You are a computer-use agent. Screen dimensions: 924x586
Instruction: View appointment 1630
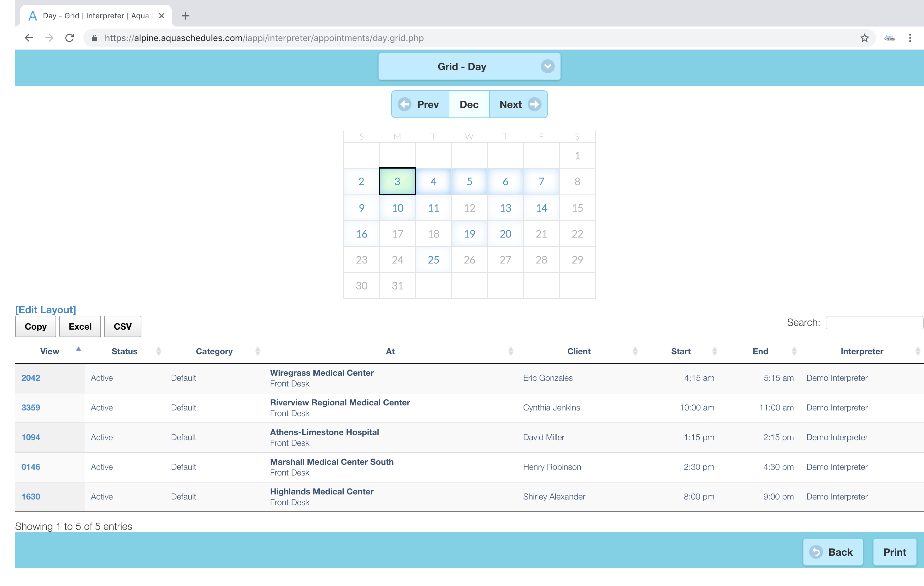pos(31,497)
